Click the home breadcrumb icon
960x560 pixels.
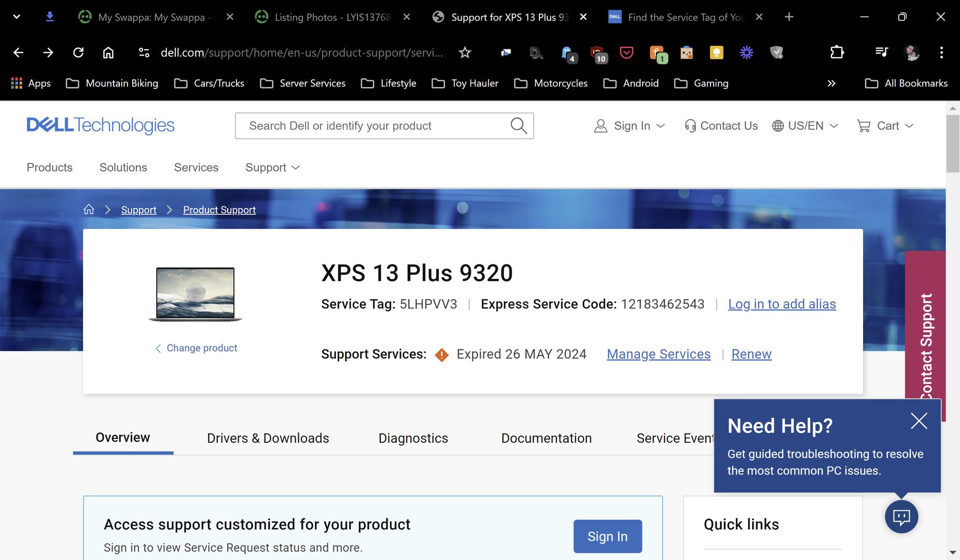(89, 209)
